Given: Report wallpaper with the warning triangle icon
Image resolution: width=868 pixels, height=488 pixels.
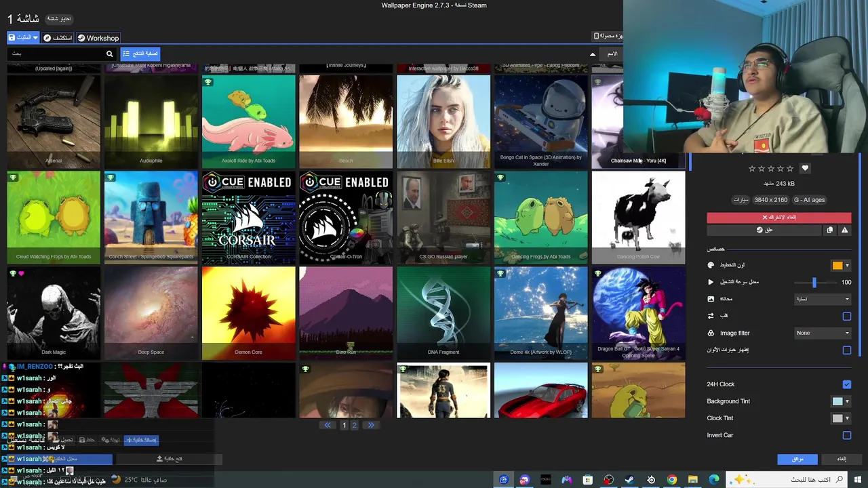Looking at the screenshot, I should point(844,230).
